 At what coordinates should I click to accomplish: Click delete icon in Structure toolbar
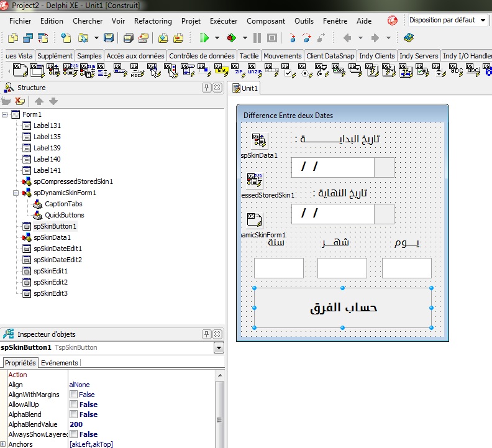coord(20,101)
